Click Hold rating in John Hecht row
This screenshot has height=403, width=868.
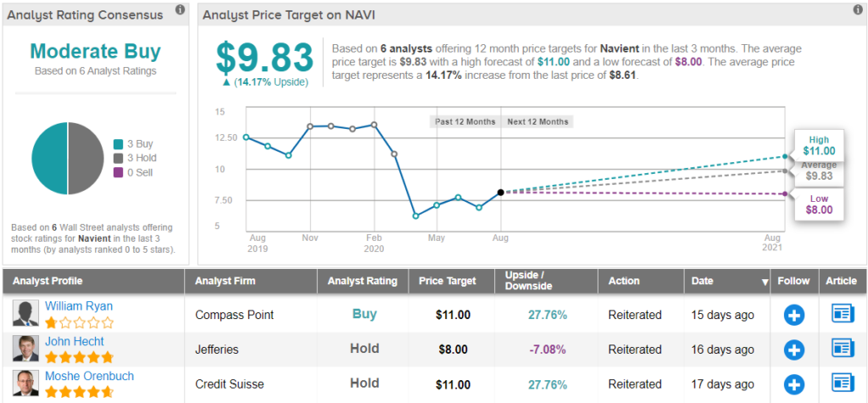coord(364,349)
